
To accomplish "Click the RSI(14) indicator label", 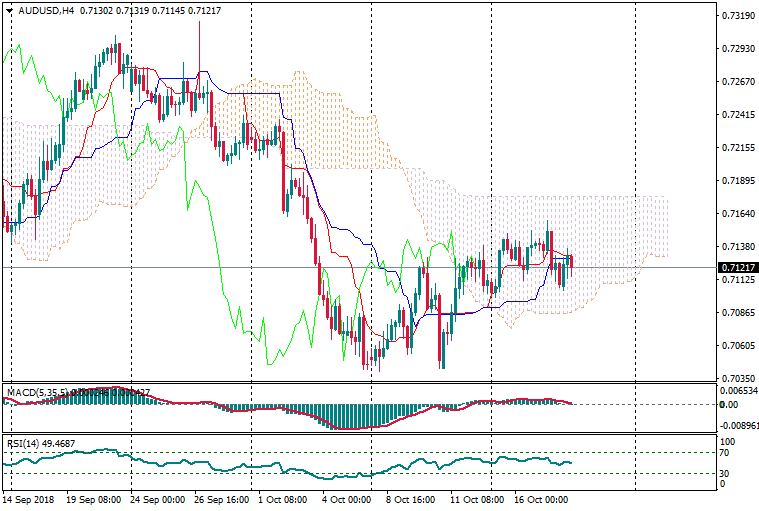I will coord(23,443).
